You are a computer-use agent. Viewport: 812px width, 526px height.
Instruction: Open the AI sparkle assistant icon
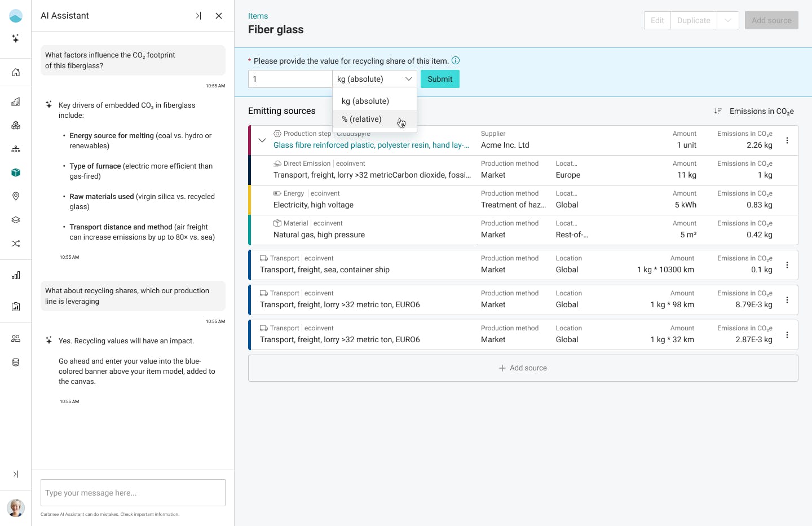coord(16,38)
